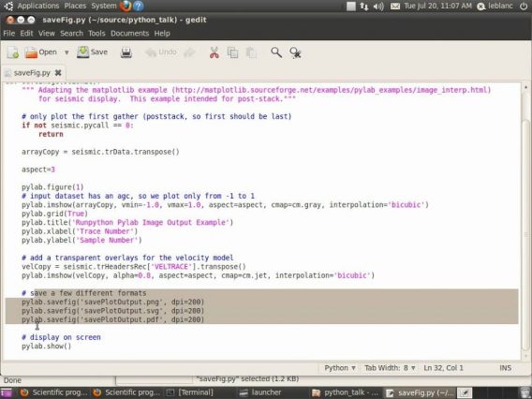Click the Paste icon in toolbar
Image resolution: width=532 pixels, height=399 pixels.
251,52
